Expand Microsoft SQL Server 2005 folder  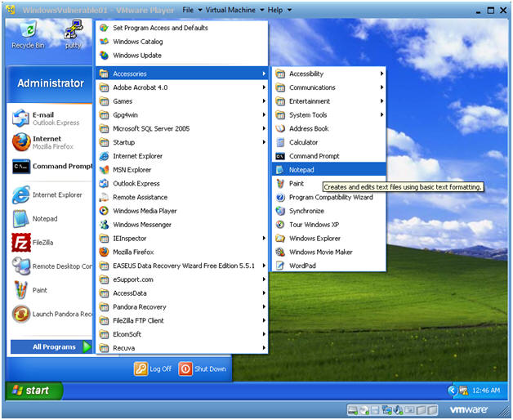pos(182,128)
